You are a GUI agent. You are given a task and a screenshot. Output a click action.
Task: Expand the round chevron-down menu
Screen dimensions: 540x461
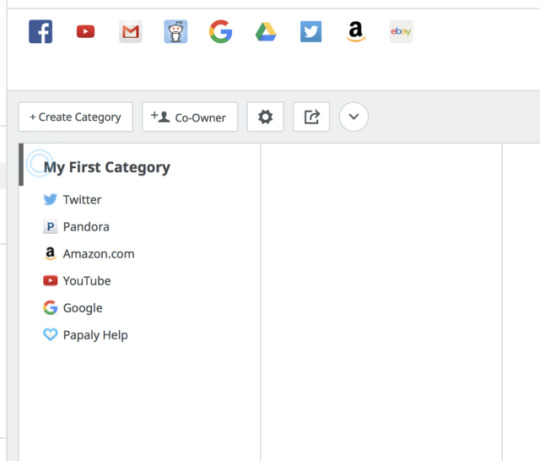point(354,117)
